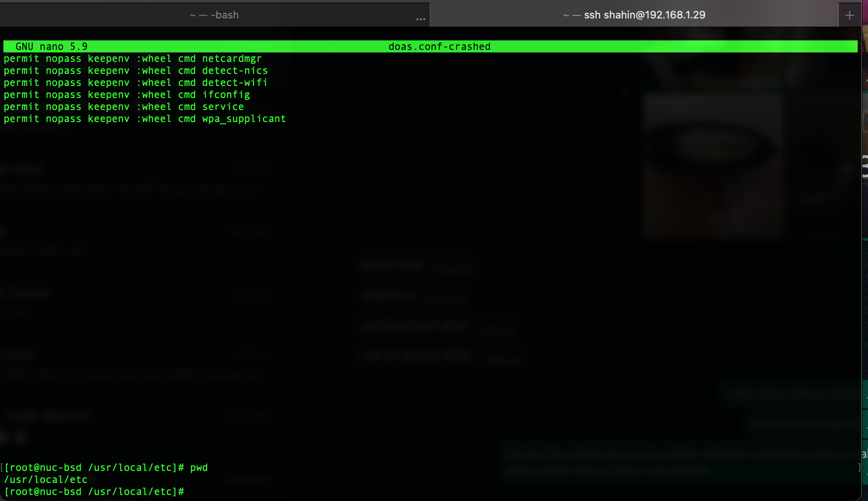
Task: Click 'cmd' on the detect-nics line
Action: (187, 70)
